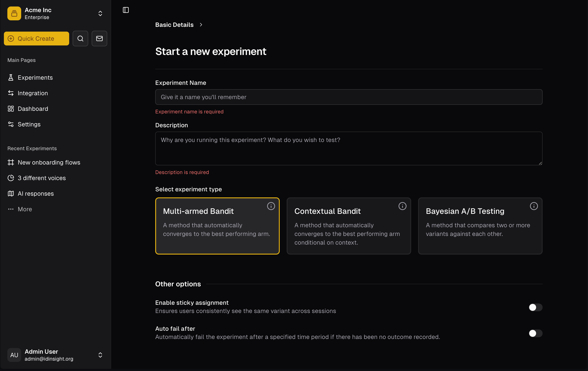Click the Acme Inc yellow logo icon
Screen dimensions: 588x371
point(14,13)
